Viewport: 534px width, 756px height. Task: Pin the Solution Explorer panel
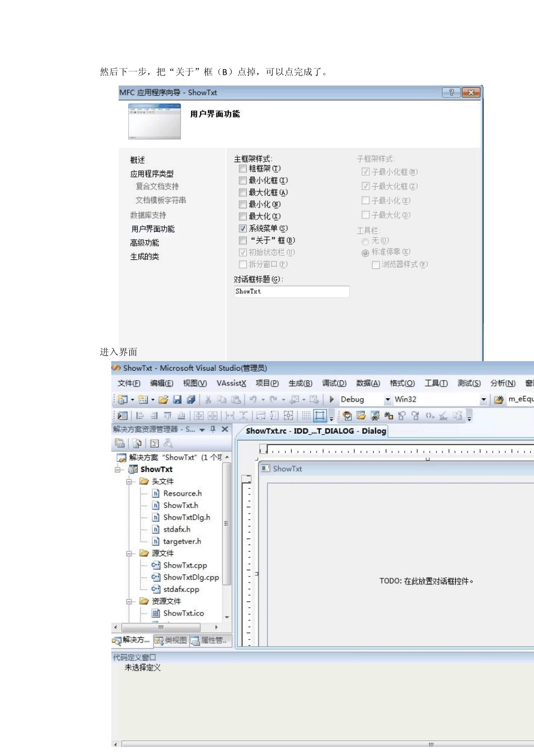[213, 429]
